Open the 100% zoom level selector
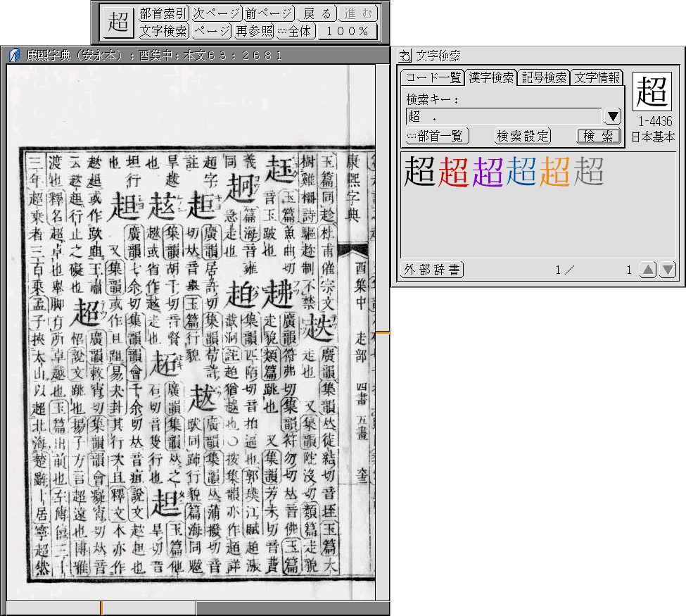686x616 pixels. pos(348,31)
